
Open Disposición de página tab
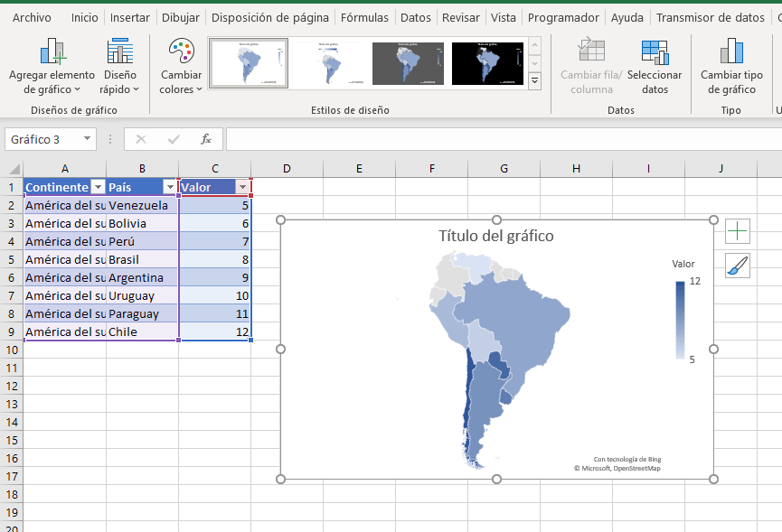tap(269, 18)
